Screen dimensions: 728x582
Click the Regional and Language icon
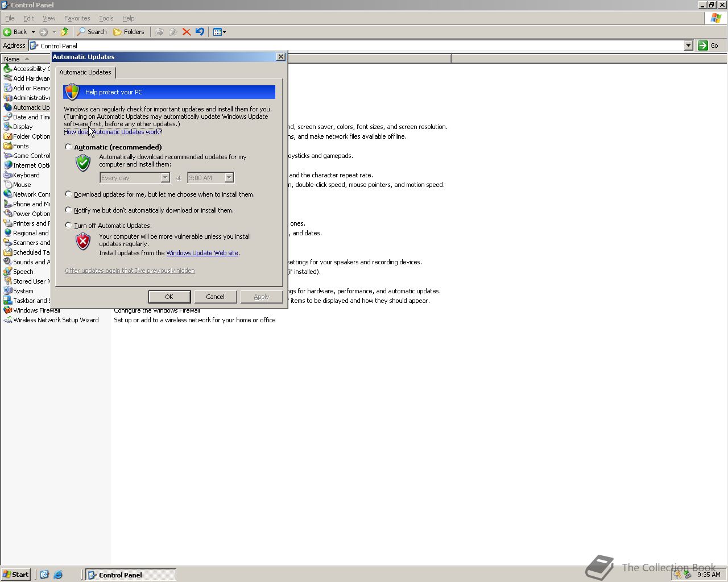(8, 233)
